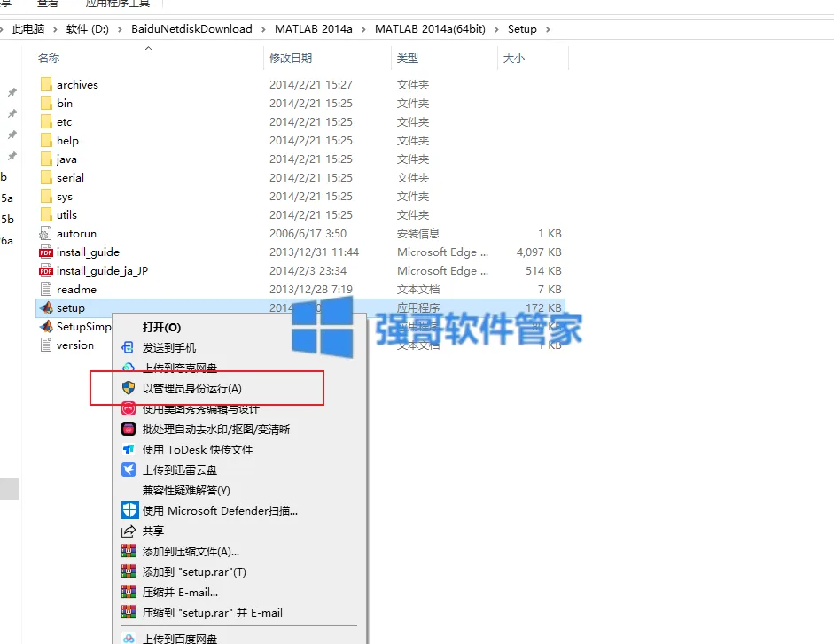Viewport: 834px width, 644px height.
Task: Select 压缩到 "setup.rar" 并 E-mail
Action: (212, 613)
